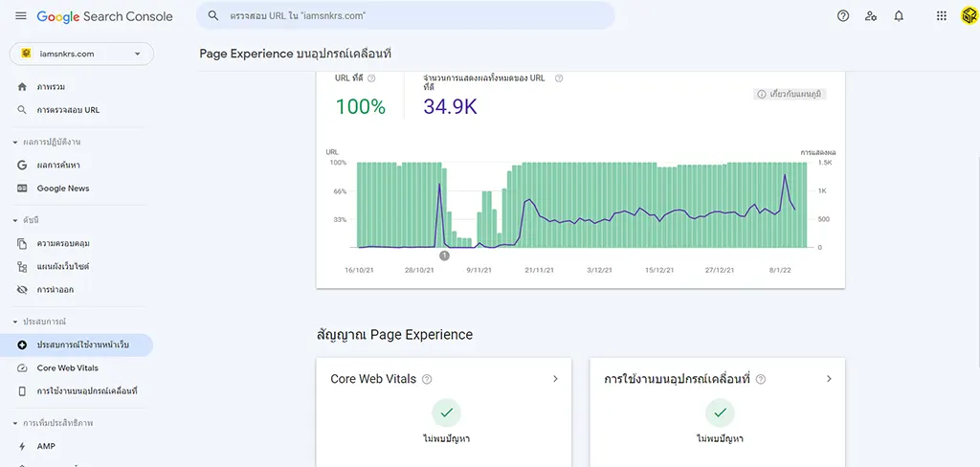Open the hamburger main menu
980x467 pixels.
pyautogui.click(x=21, y=16)
